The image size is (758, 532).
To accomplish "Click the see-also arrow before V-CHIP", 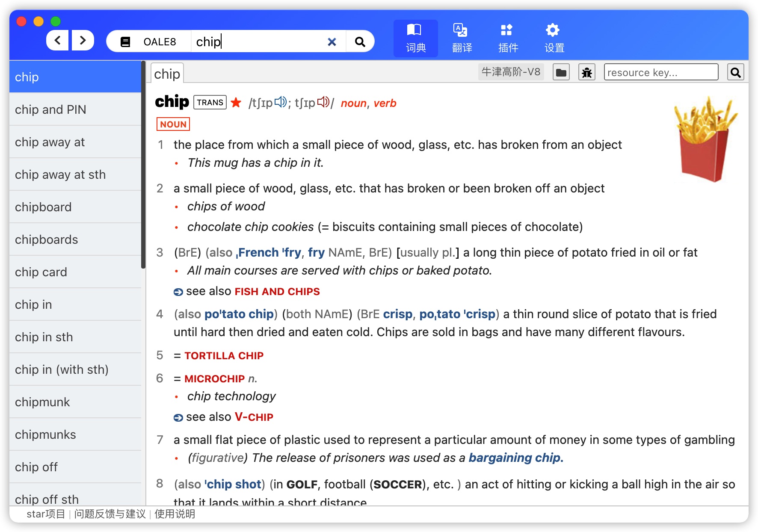I will (x=178, y=418).
